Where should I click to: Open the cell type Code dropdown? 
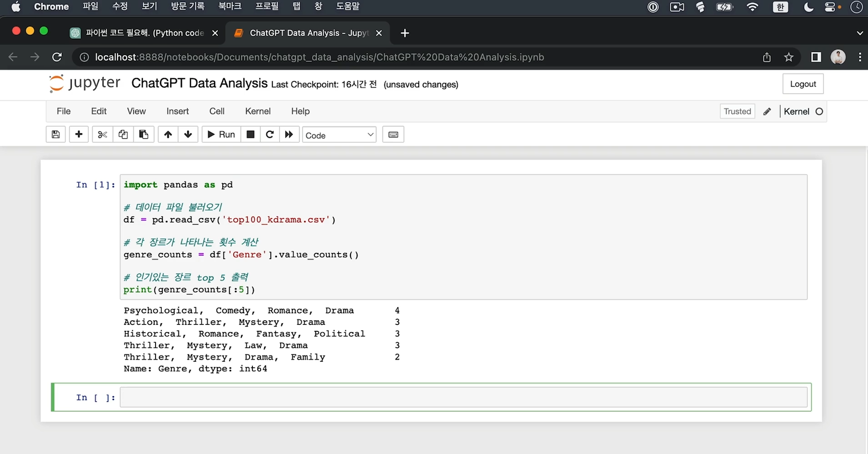pos(339,135)
